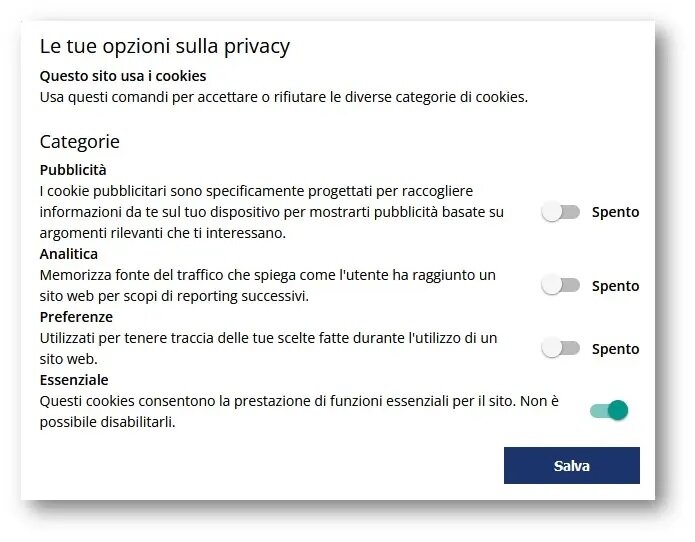This screenshot has height=542, width=695.
Task: Select the Preferenze category name
Action: pyautogui.click(x=76, y=317)
